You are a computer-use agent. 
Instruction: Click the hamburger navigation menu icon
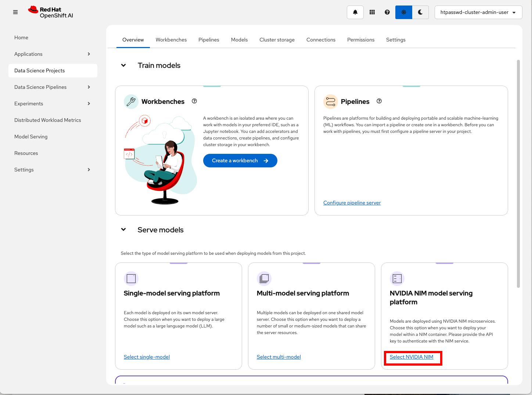[x=15, y=12]
